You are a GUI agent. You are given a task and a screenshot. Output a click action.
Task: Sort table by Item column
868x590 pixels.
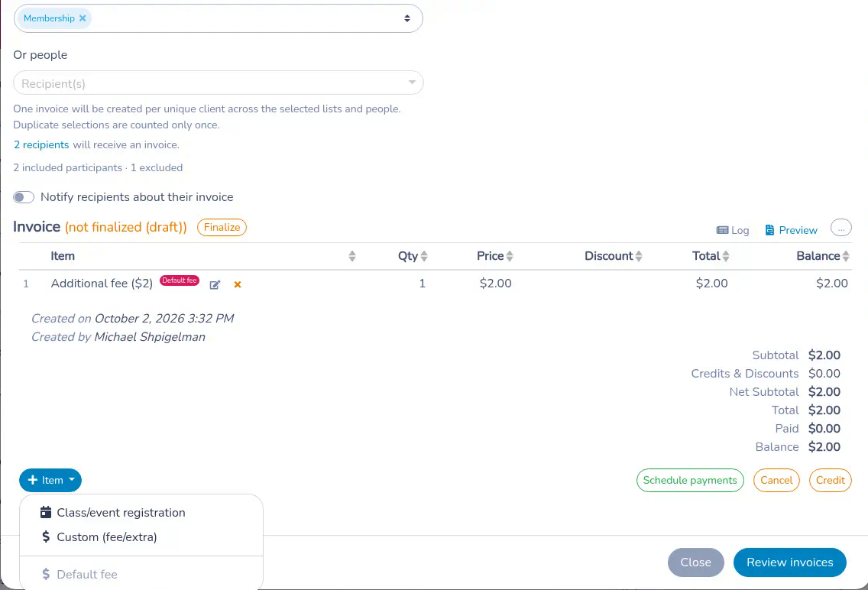click(x=352, y=256)
